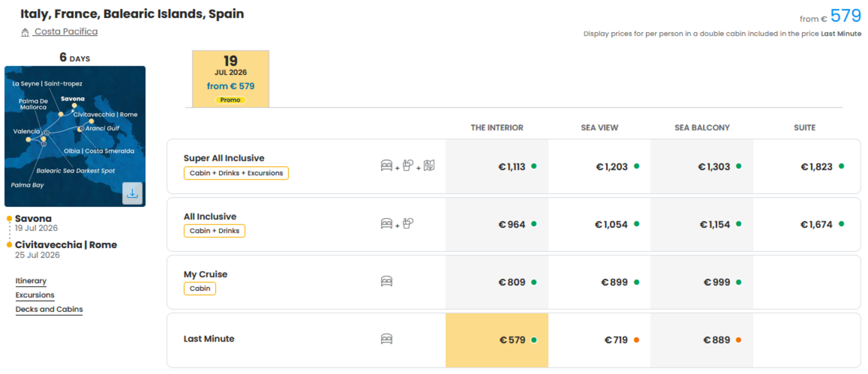Click the excursions map icon in Super All Inclusive

point(429,165)
